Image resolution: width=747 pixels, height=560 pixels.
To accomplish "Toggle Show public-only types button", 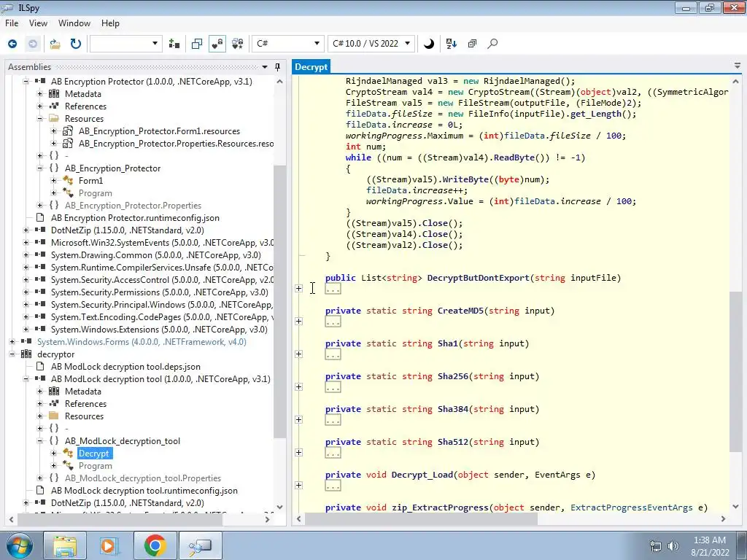I will (x=197, y=44).
